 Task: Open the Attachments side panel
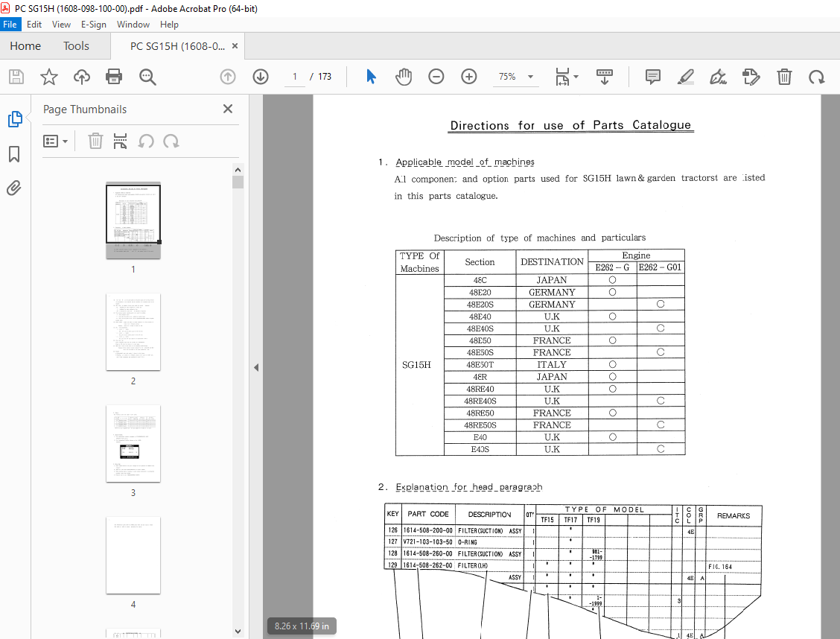click(x=14, y=188)
